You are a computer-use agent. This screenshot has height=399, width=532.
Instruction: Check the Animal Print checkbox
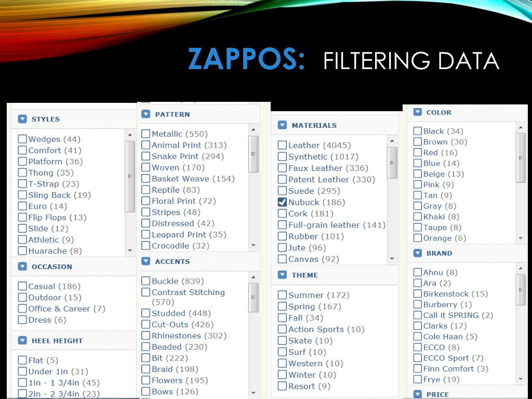146,145
